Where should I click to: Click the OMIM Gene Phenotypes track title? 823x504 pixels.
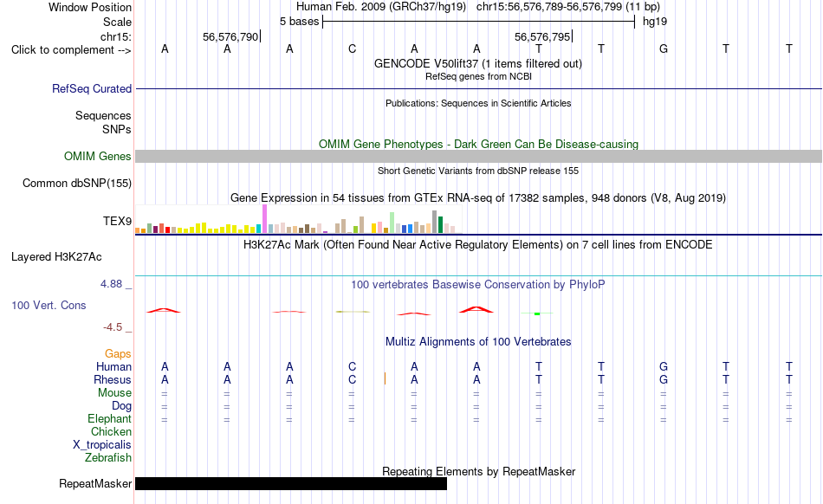coord(478,145)
